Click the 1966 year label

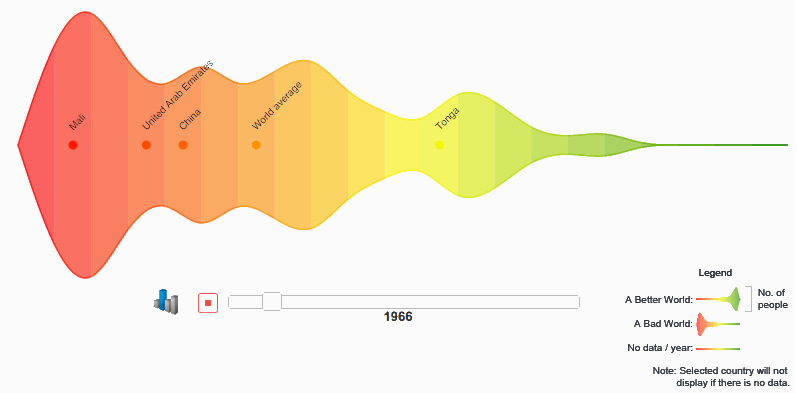click(398, 317)
